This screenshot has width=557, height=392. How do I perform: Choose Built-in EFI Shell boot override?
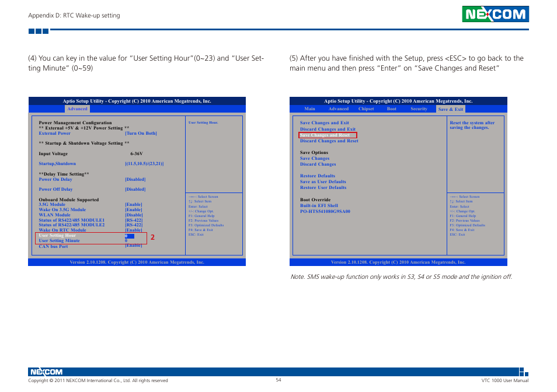pos(319,205)
